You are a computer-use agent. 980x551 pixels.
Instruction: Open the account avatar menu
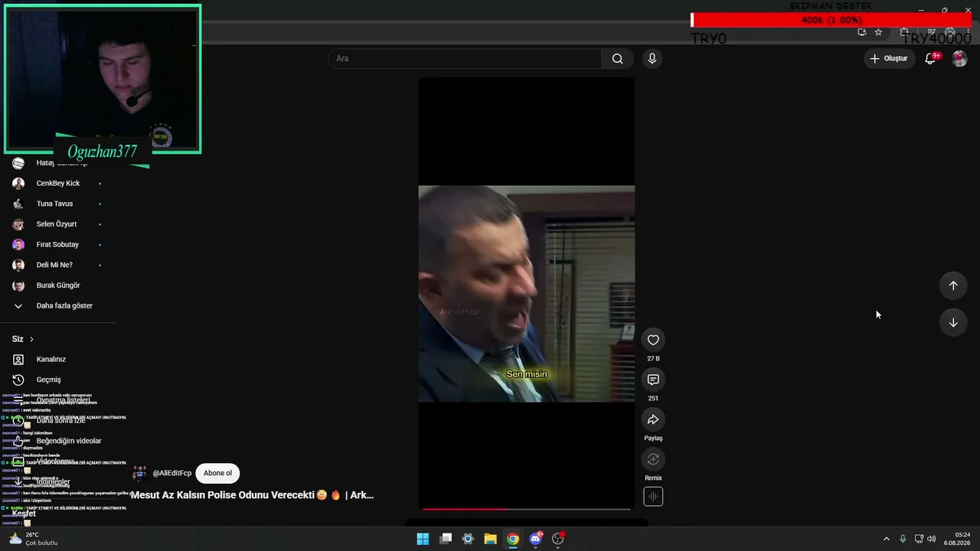point(959,59)
